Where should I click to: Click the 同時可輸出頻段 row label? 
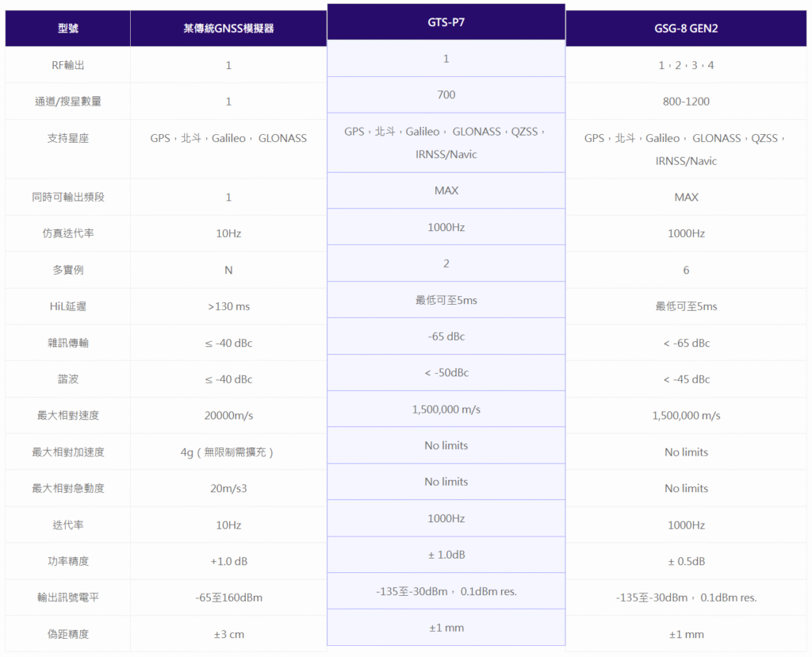[x=68, y=197]
